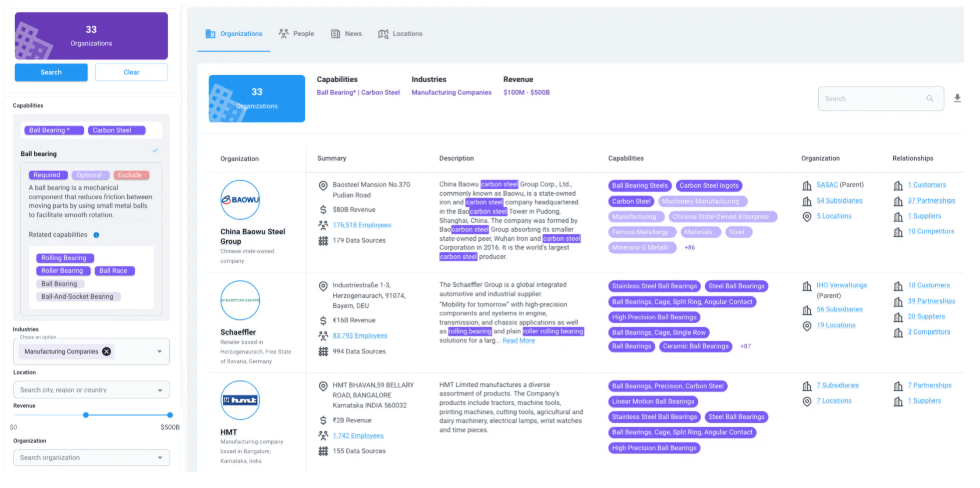
Task: Click the employees icon beside 83,793 Employees
Action: 323,336
